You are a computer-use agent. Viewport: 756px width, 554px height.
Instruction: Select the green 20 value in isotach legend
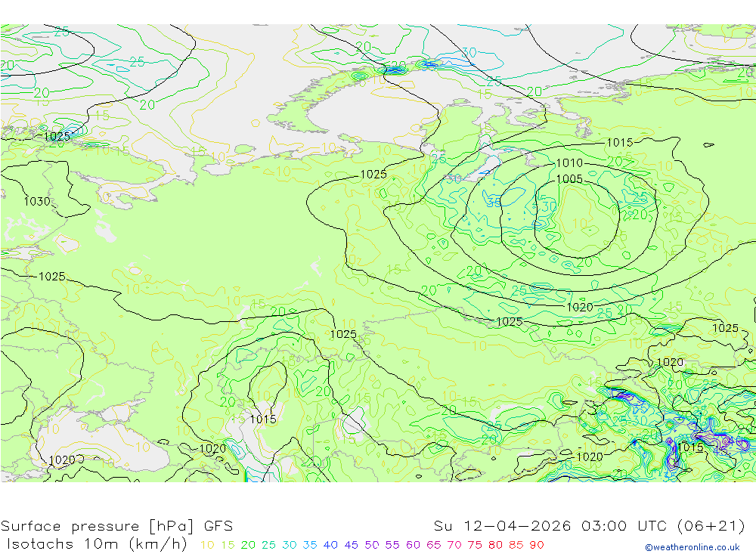click(x=248, y=545)
